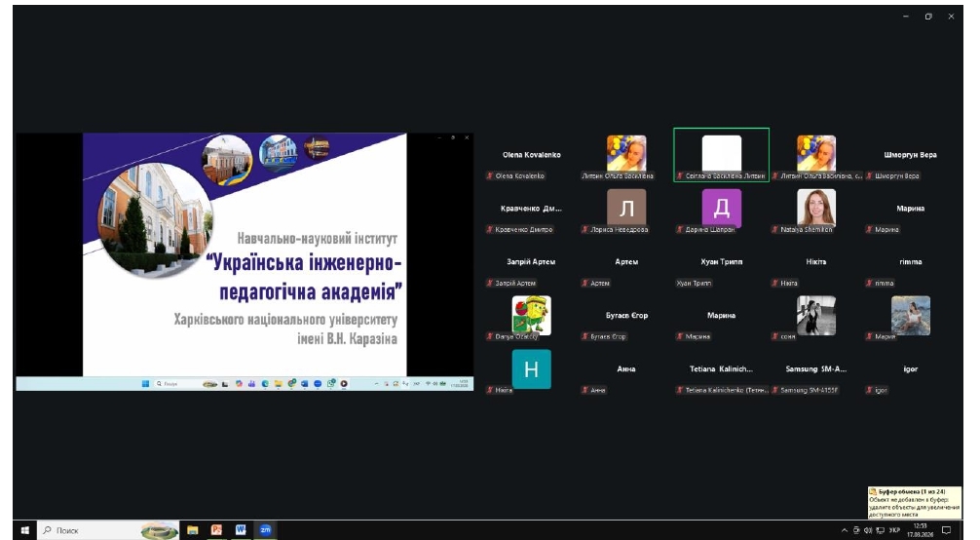
Task: Click Шморгун Вера's muted microphone icon
Action: click(x=869, y=175)
